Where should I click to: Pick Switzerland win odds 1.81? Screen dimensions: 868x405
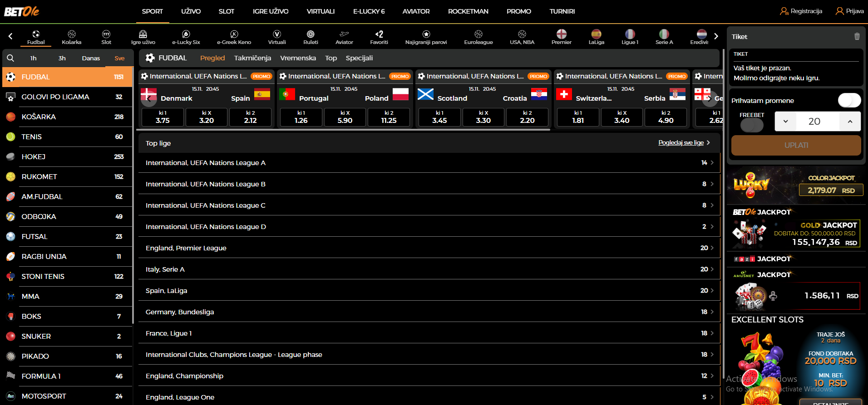click(x=578, y=117)
